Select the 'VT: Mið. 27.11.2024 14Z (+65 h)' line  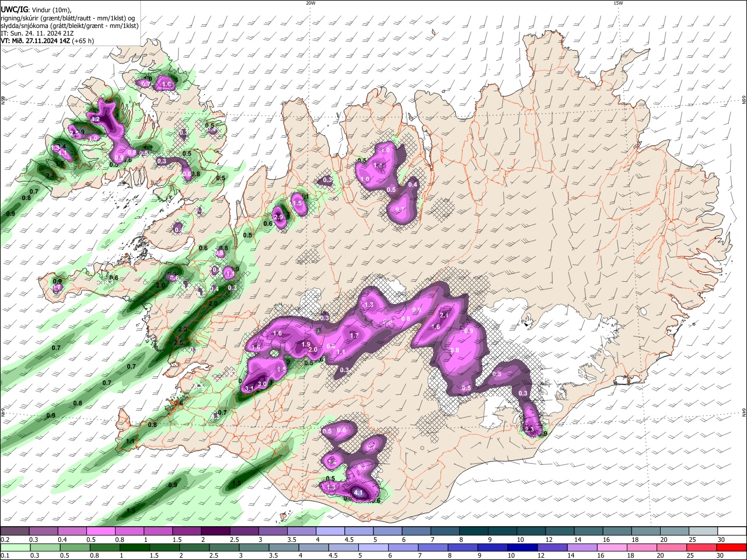click(48, 41)
